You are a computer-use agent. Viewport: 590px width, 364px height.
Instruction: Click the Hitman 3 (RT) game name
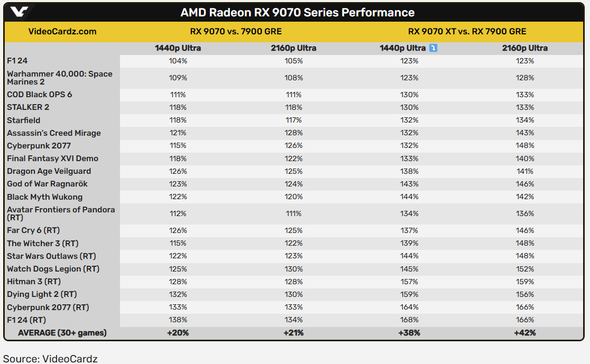[x=34, y=282]
